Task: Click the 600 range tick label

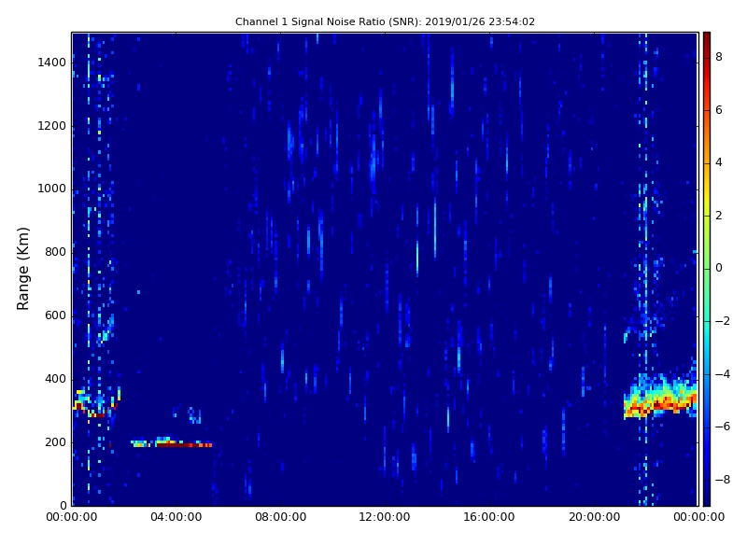Action: pos(55,315)
